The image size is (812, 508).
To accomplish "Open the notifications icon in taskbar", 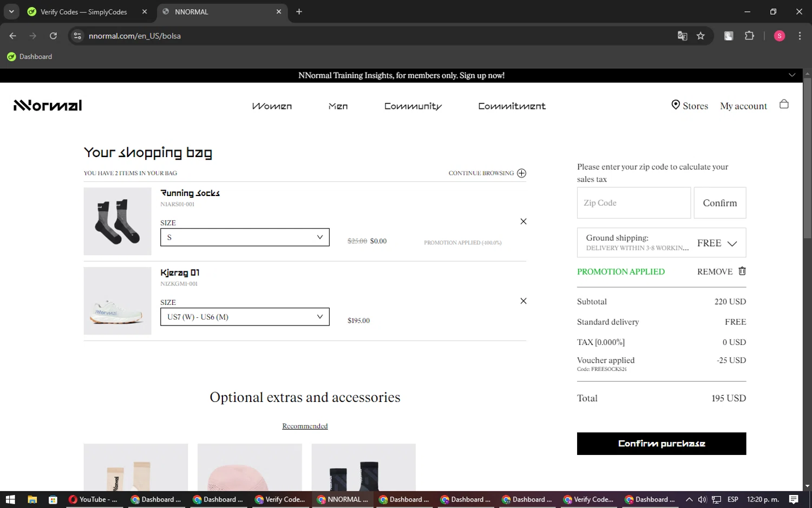I will tap(794, 499).
